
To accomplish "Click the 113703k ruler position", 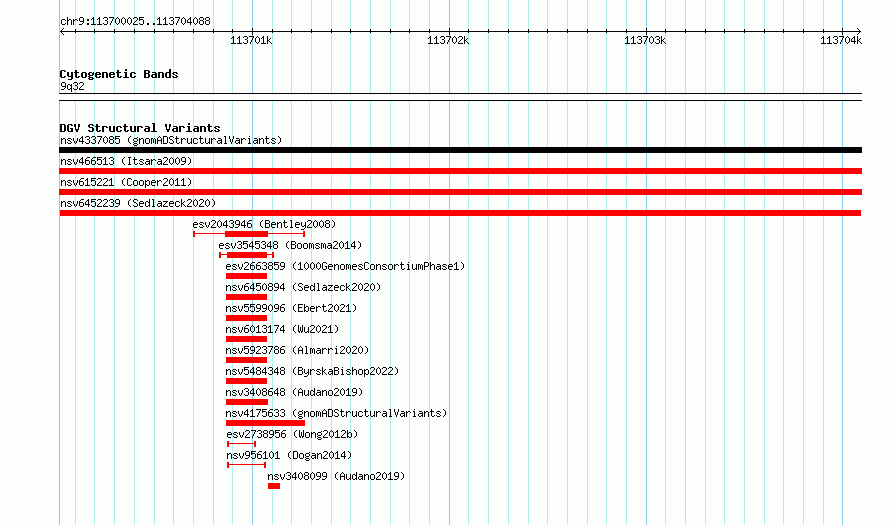I will 645,40.
